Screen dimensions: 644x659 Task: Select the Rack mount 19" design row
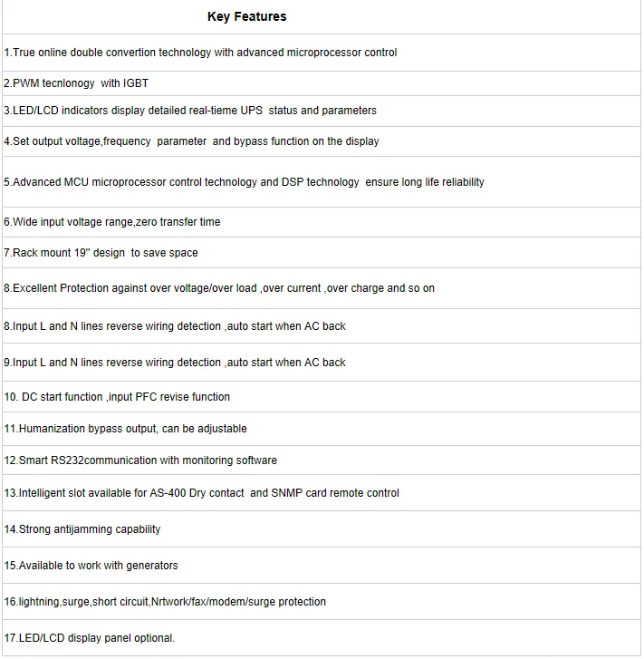pyautogui.click(x=322, y=253)
